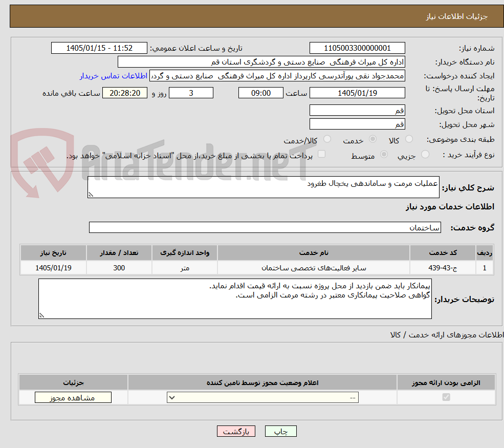Viewport: 504px width, 448px height.
Task: Click the row number cell 1
Action: pyautogui.click(x=485, y=268)
